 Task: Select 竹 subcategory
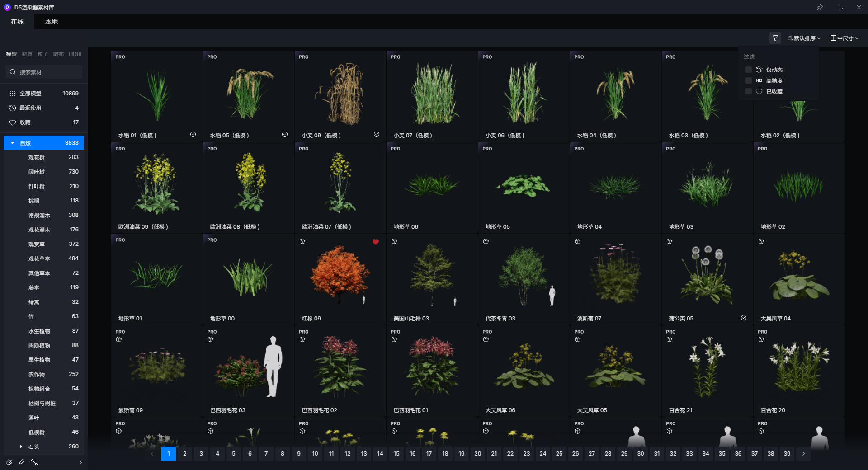click(44, 316)
